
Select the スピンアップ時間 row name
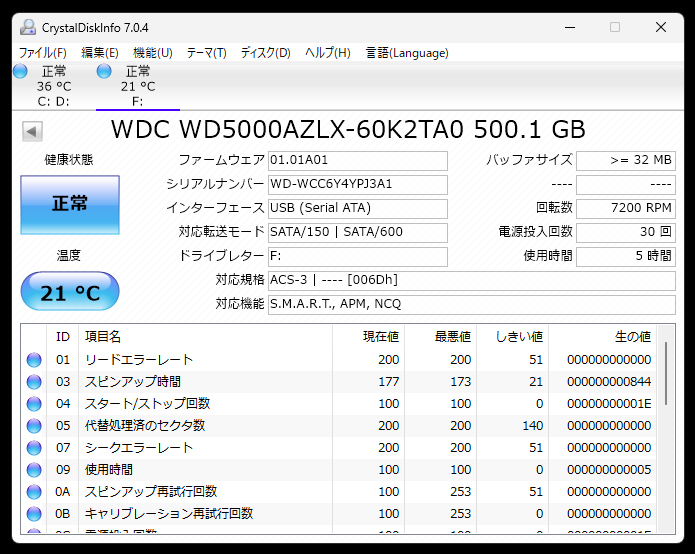pyautogui.click(x=133, y=382)
